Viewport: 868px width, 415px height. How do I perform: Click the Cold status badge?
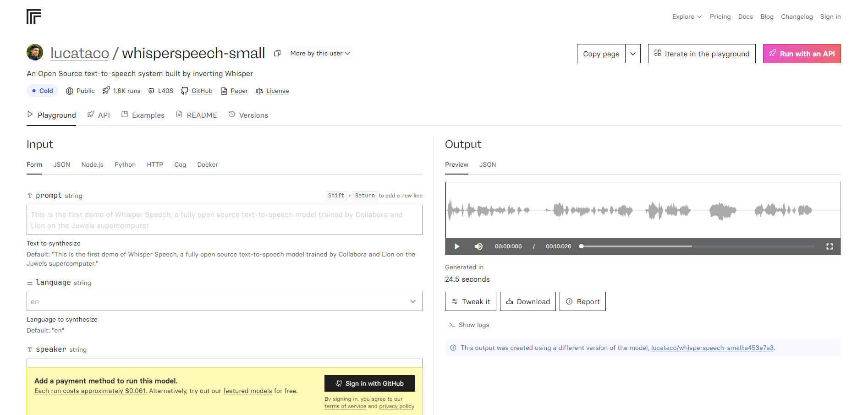click(42, 91)
